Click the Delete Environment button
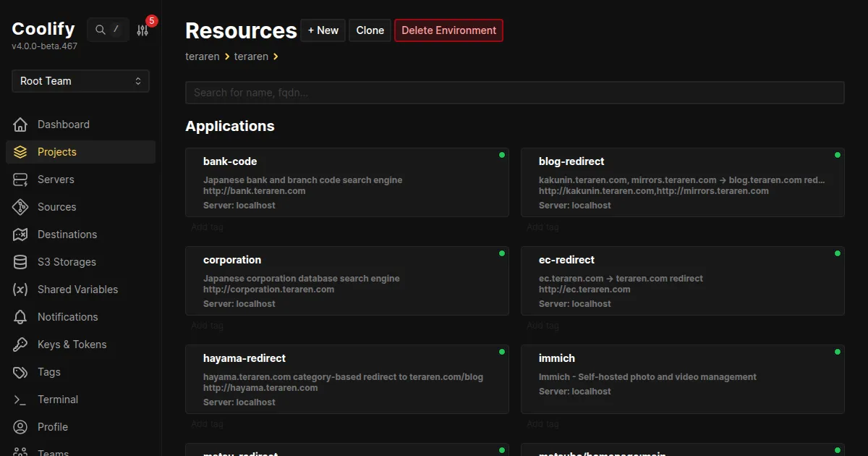The height and width of the screenshot is (456, 868). pos(448,30)
